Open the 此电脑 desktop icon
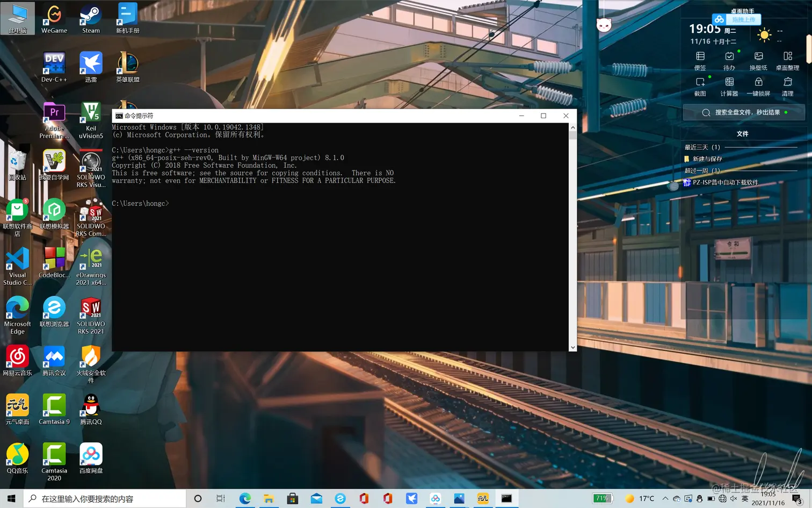This screenshot has height=508, width=812. pyautogui.click(x=18, y=18)
